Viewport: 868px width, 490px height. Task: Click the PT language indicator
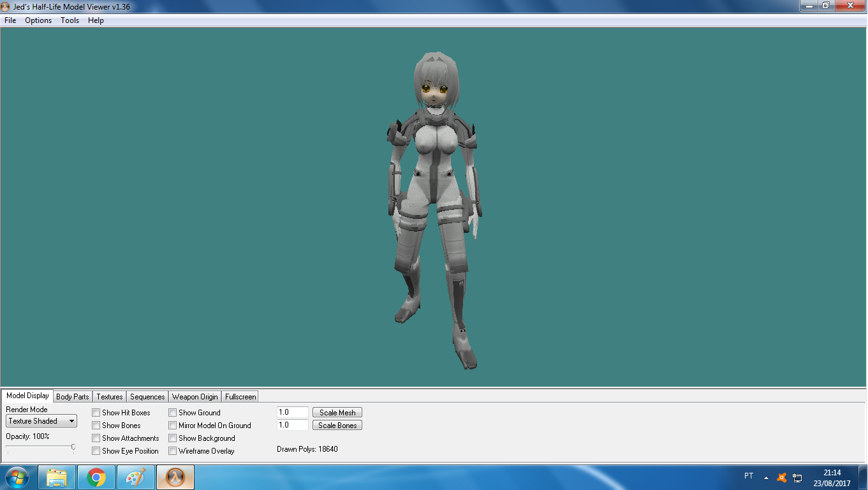749,477
